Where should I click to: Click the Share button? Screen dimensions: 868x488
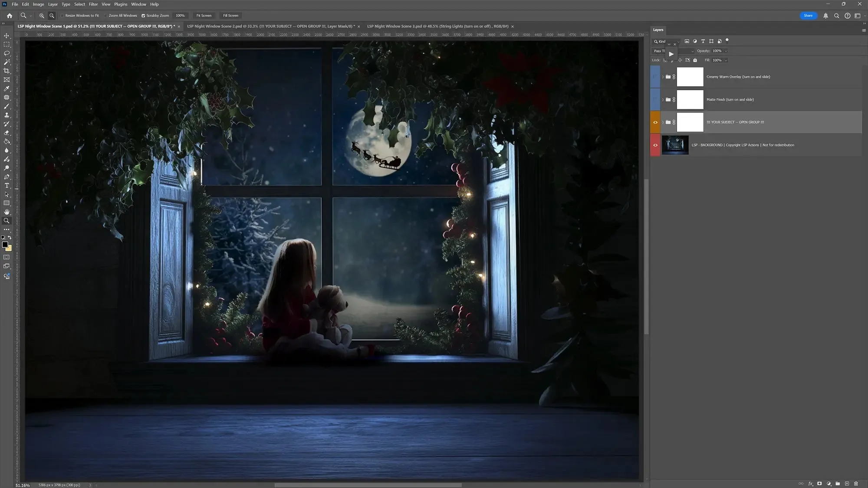click(x=808, y=16)
